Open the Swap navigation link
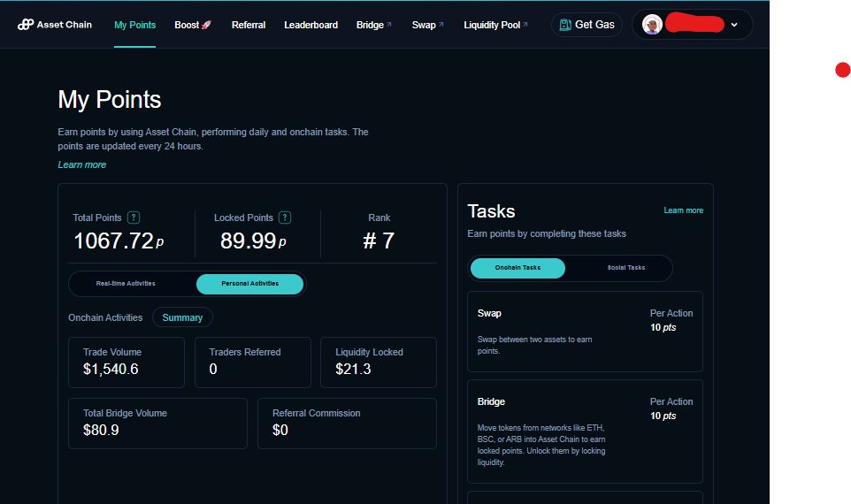Viewport: 851px width, 504px height. (427, 25)
